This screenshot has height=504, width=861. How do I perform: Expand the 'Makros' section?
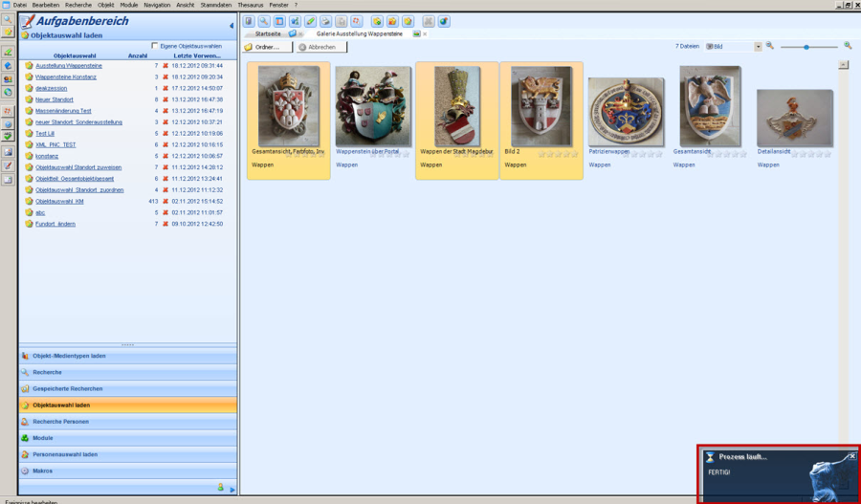[x=128, y=471]
